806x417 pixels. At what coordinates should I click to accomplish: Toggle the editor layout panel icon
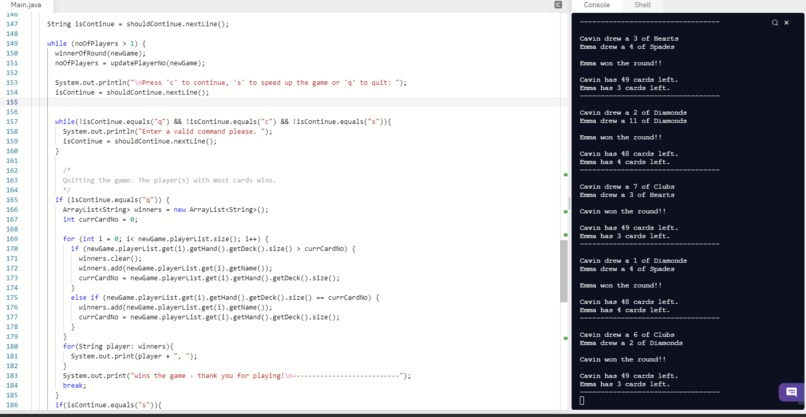[558, 5]
